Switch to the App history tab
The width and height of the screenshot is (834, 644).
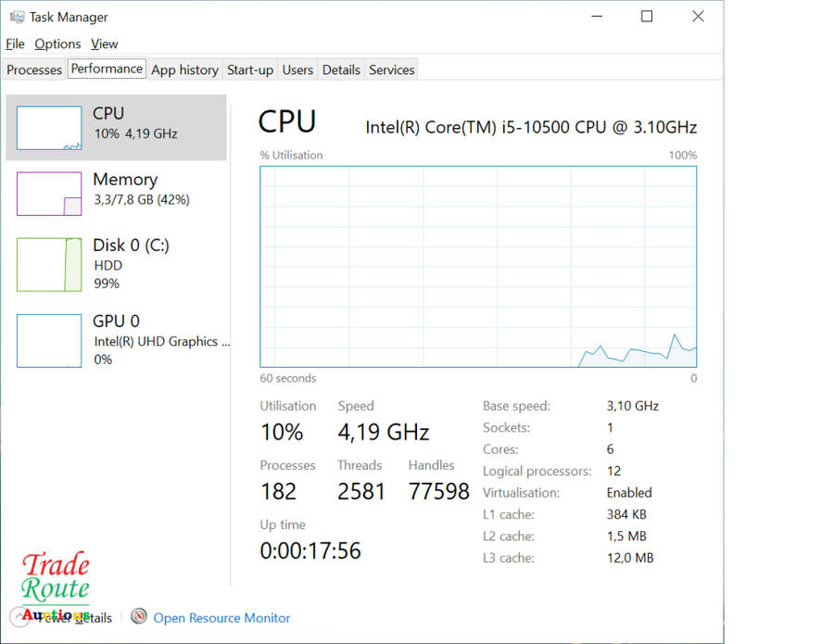point(184,69)
